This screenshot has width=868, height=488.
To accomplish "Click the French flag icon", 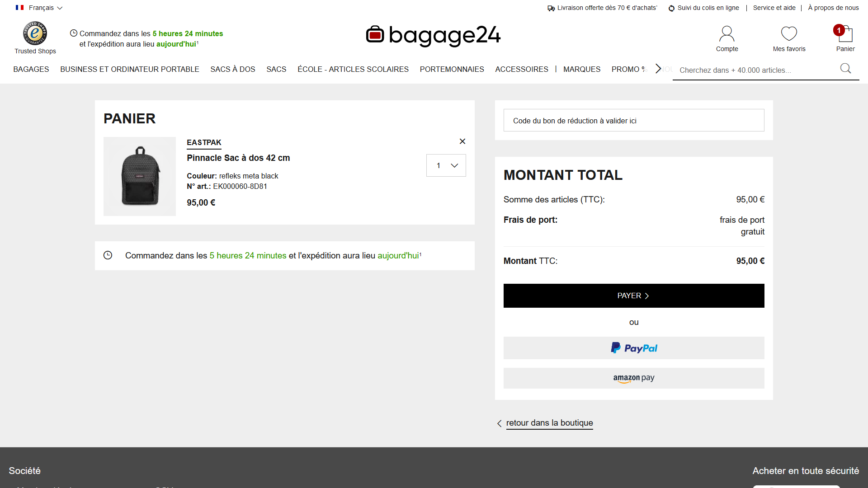I will pos(19,8).
